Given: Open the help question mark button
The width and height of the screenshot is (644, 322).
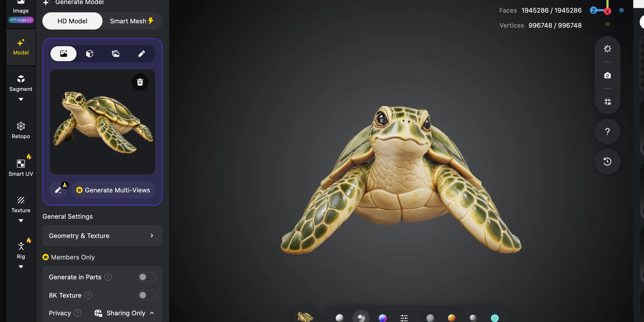Looking at the screenshot, I should 608,131.
